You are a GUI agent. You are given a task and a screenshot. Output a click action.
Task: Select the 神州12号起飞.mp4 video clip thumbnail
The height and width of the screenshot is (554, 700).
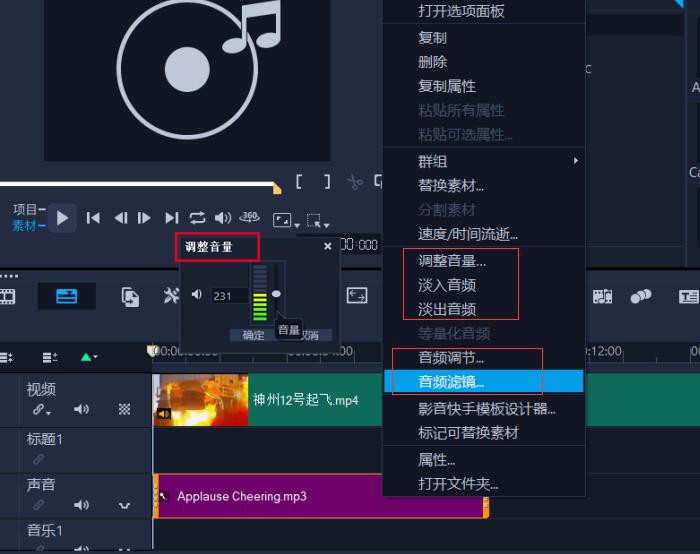(200, 400)
